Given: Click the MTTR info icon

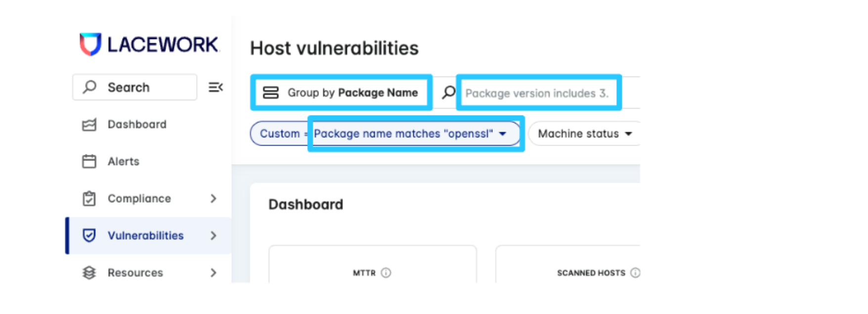Looking at the screenshot, I should (386, 273).
